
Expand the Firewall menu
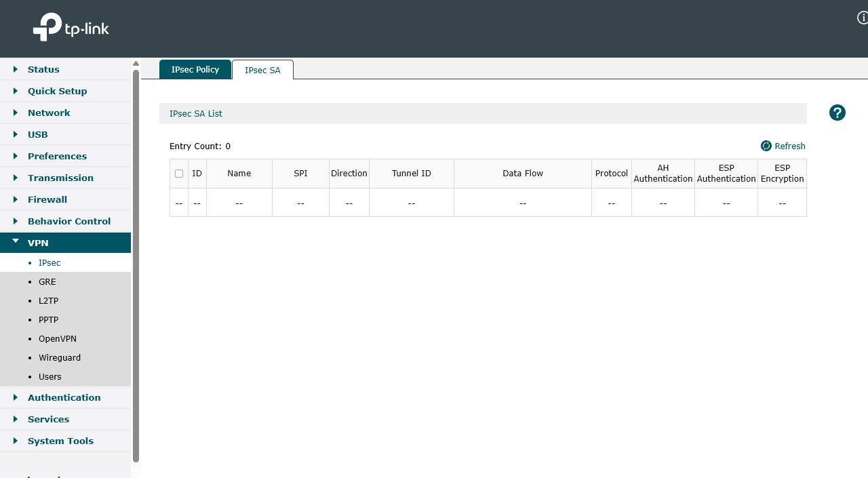tap(65, 199)
